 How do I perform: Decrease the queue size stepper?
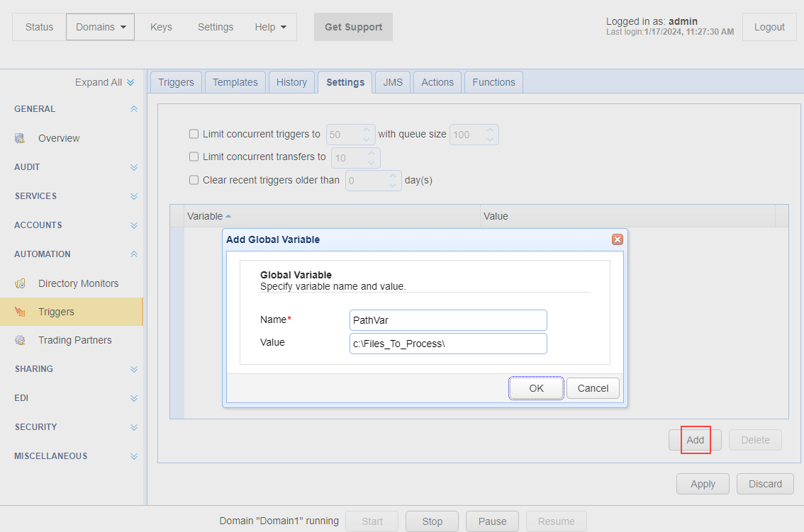point(490,140)
